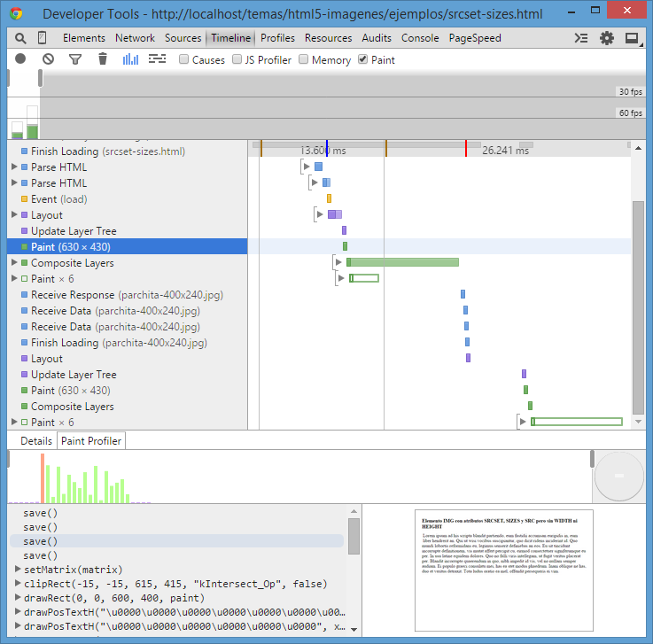
Task: Enable the JS Profiler checkbox
Action: [237, 60]
